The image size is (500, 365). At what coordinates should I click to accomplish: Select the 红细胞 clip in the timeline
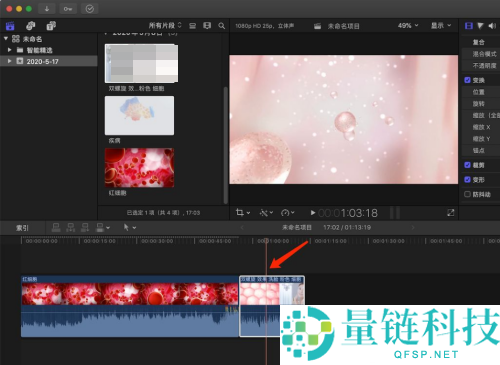coord(130,306)
